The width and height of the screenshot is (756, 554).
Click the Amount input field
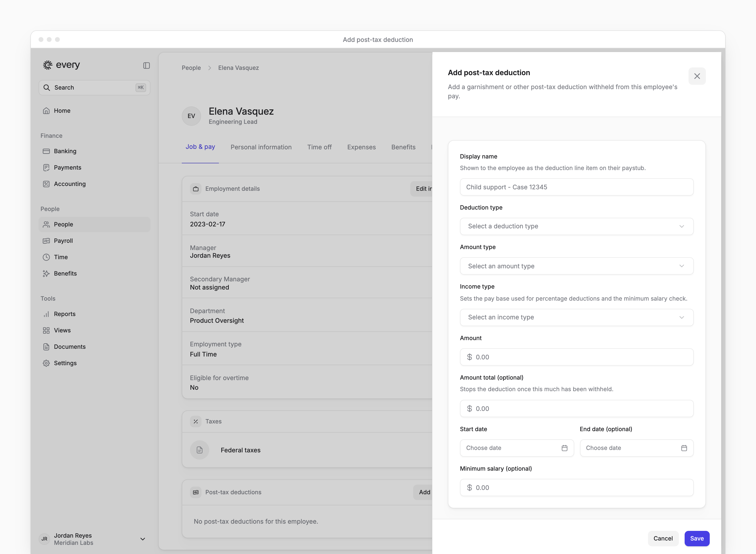point(576,357)
